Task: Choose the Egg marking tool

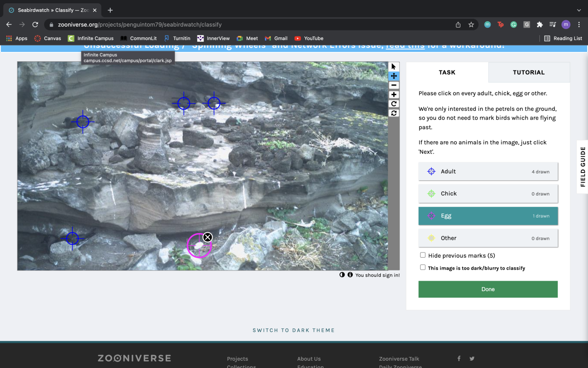Action: [x=488, y=216]
